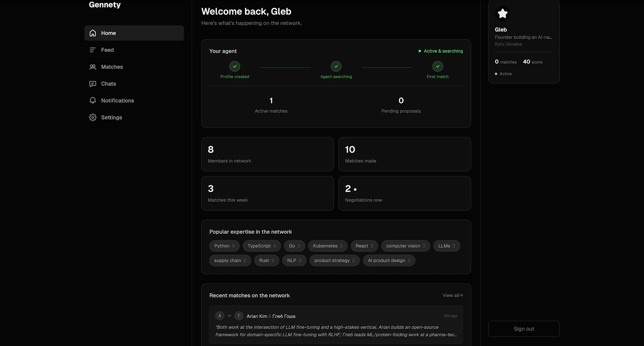Select the Kubernetes expertise tag

click(x=328, y=246)
